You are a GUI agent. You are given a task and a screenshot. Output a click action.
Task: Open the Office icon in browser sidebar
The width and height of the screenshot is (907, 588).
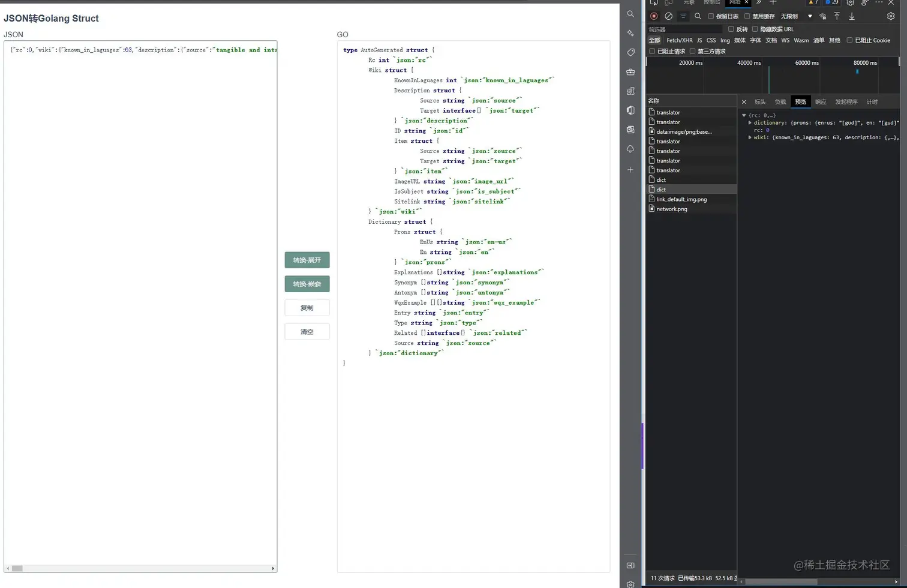click(630, 110)
